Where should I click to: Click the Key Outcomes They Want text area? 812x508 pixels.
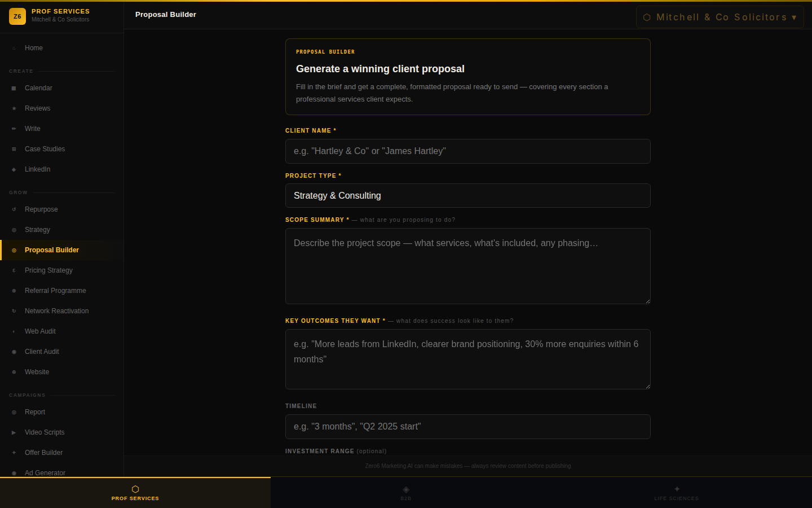(x=468, y=360)
